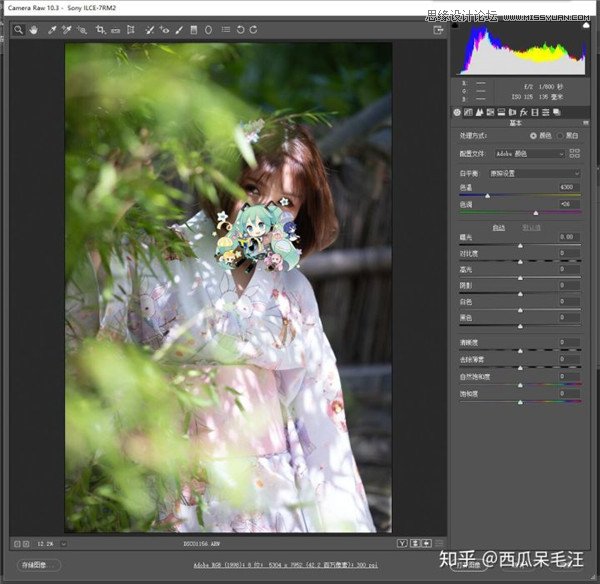The height and width of the screenshot is (584, 600).
Task: Click the 存储图像 save image button
Action: [33, 565]
